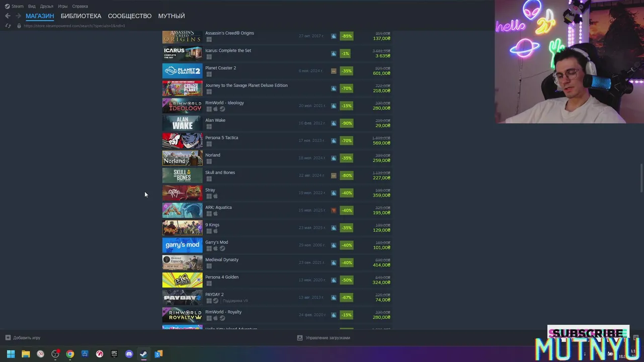The height and width of the screenshot is (362, 644).
Task: Click the macOS icon under RimWorld - Ideology
Action: (x=215, y=109)
